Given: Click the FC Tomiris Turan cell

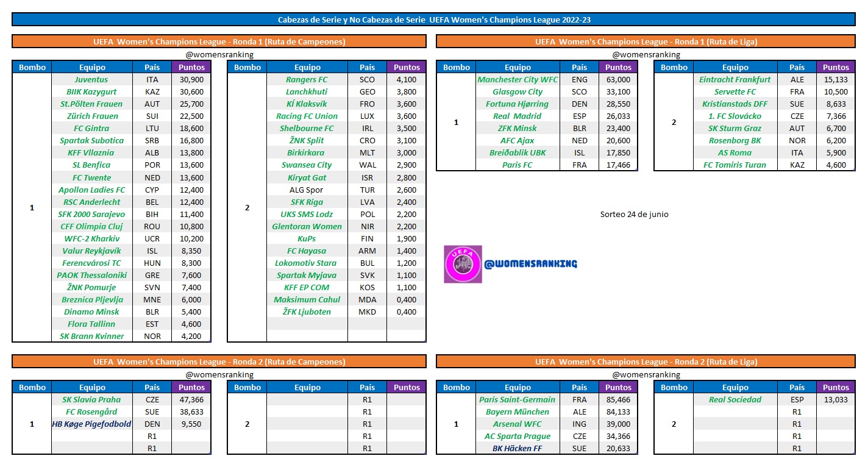Looking at the screenshot, I should (x=735, y=165).
